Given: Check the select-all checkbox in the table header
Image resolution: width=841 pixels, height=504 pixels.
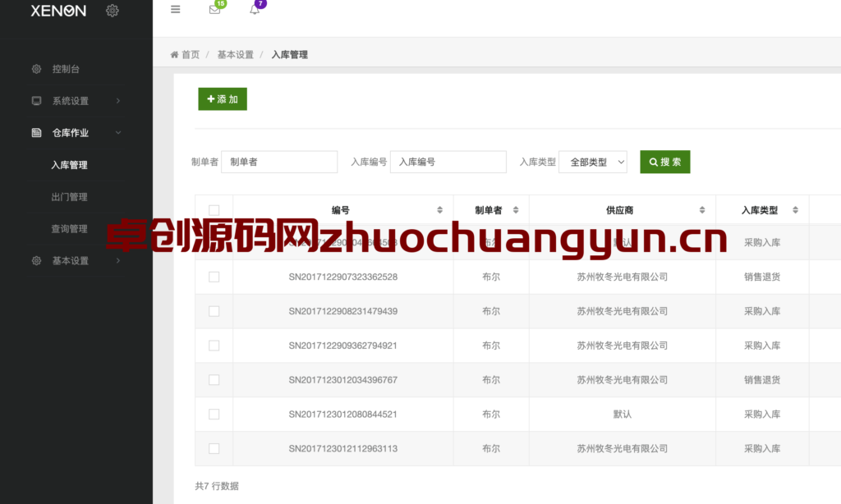Looking at the screenshot, I should tap(214, 210).
